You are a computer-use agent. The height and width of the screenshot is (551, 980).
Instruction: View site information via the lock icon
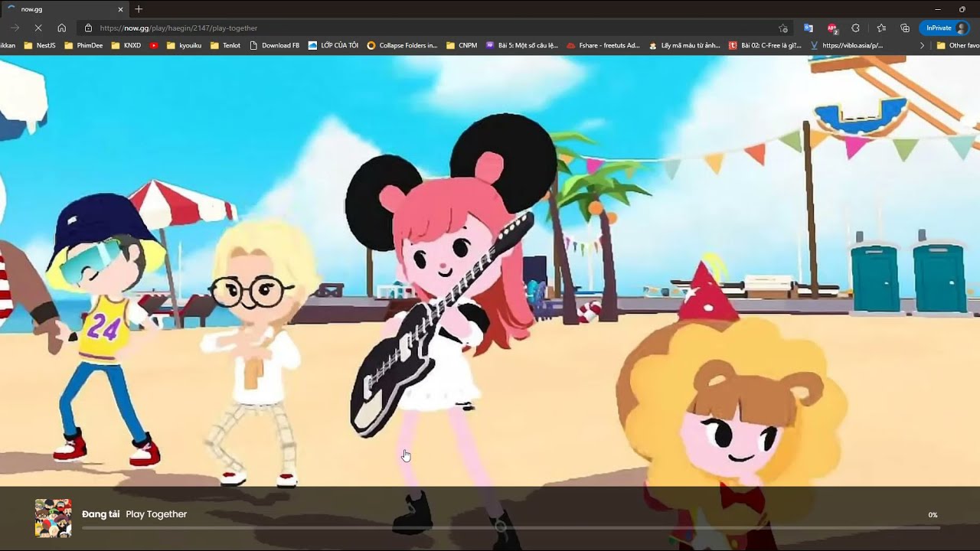tap(88, 28)
